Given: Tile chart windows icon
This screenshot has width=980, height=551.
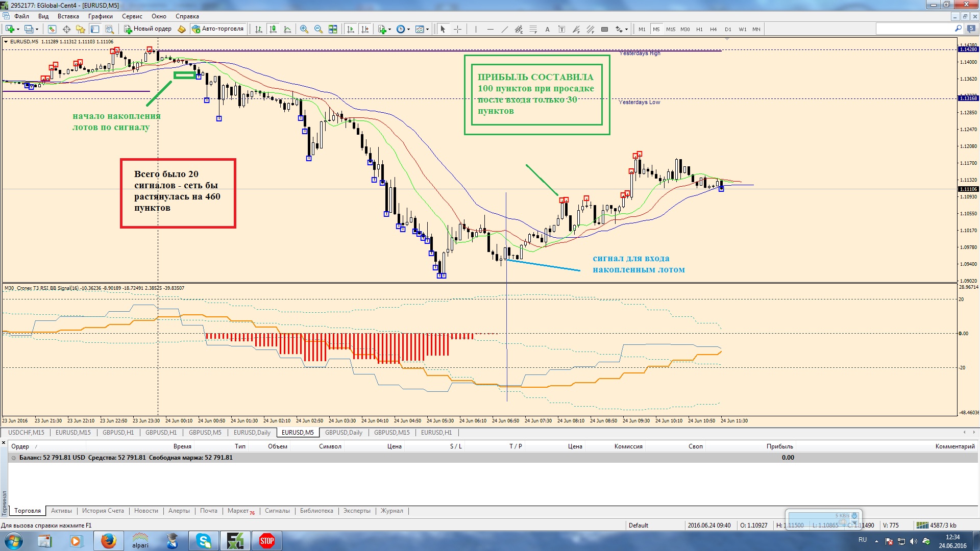Looking at the screenshot, I should tap(333, 29).
